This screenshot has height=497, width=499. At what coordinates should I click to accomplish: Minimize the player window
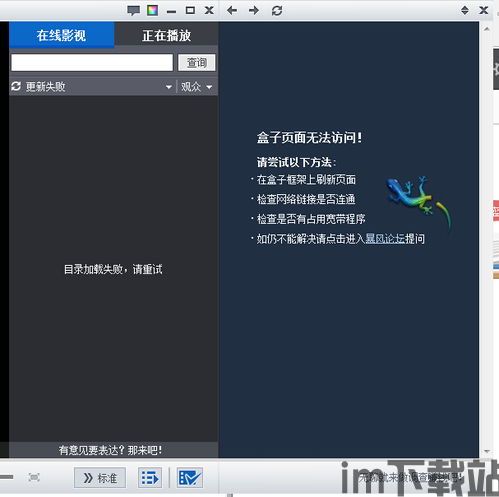(172, 12)
